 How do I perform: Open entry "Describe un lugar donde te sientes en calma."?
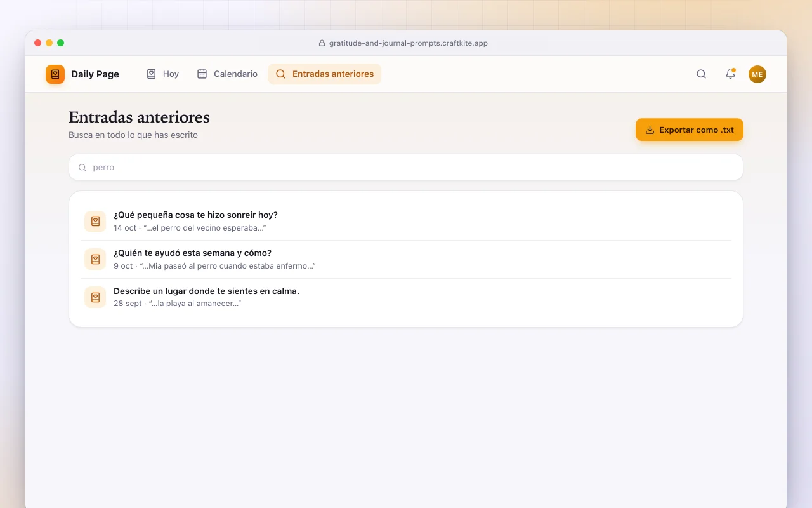click(406, 298)
